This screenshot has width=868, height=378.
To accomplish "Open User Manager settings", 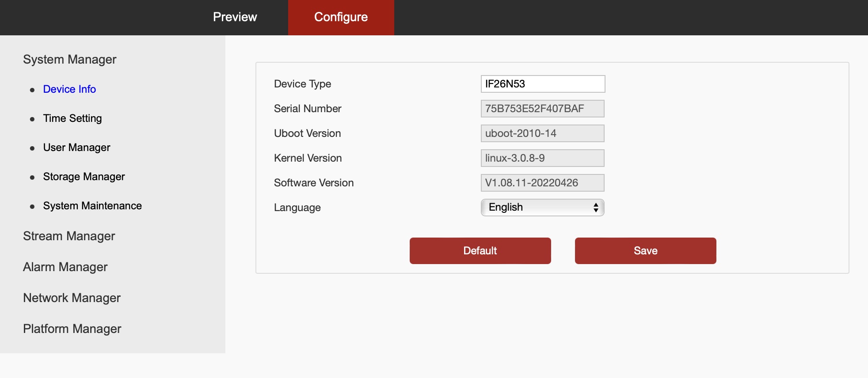I will tap(76, 147).
